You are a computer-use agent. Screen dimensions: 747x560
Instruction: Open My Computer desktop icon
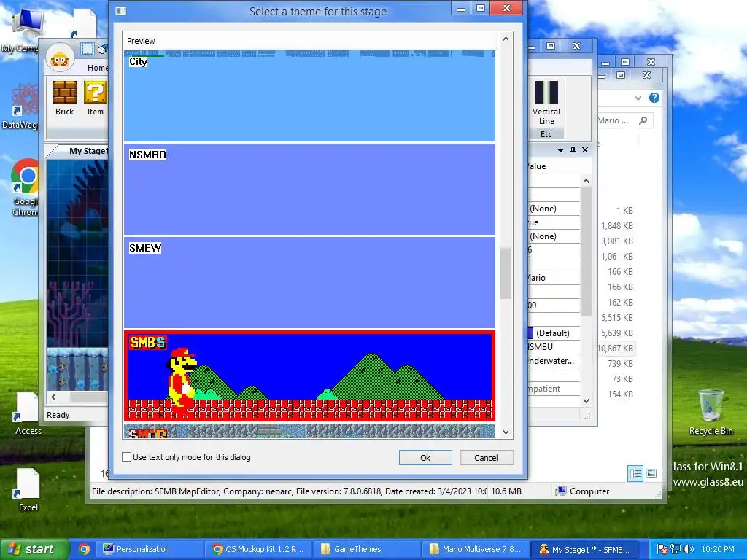pos(21,31)
